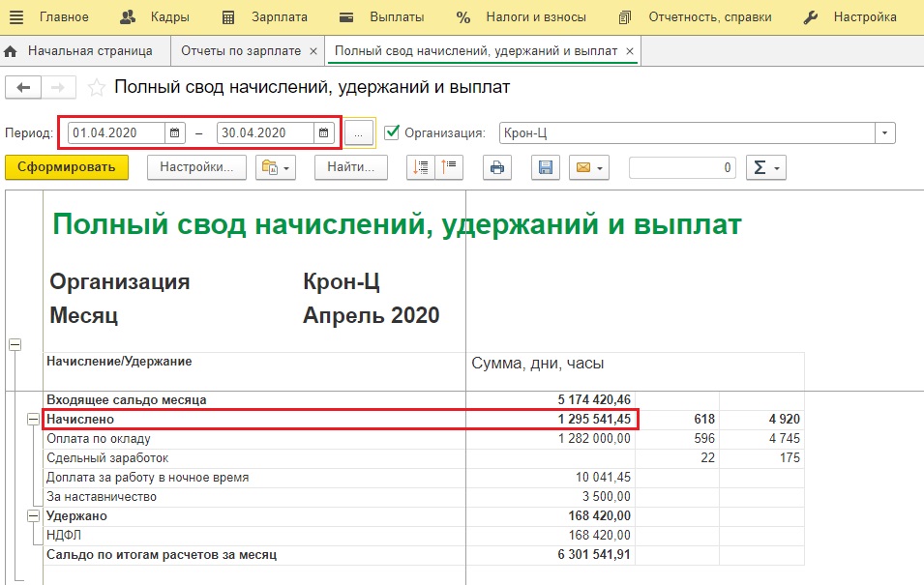Select the Начислено row label
The image size is (924, 585).
click(80, 420)
